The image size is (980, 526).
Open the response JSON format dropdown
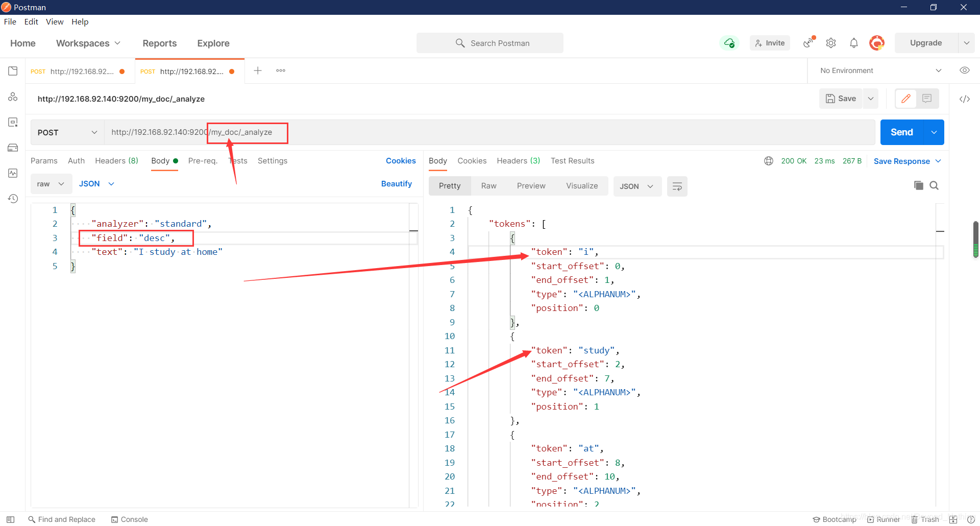[x=636, y=186]
